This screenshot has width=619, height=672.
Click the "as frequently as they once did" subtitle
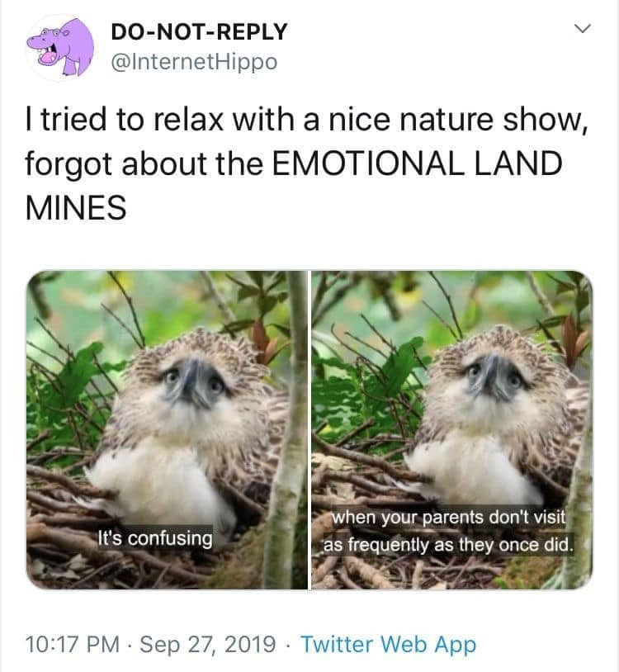pos(448,545)
